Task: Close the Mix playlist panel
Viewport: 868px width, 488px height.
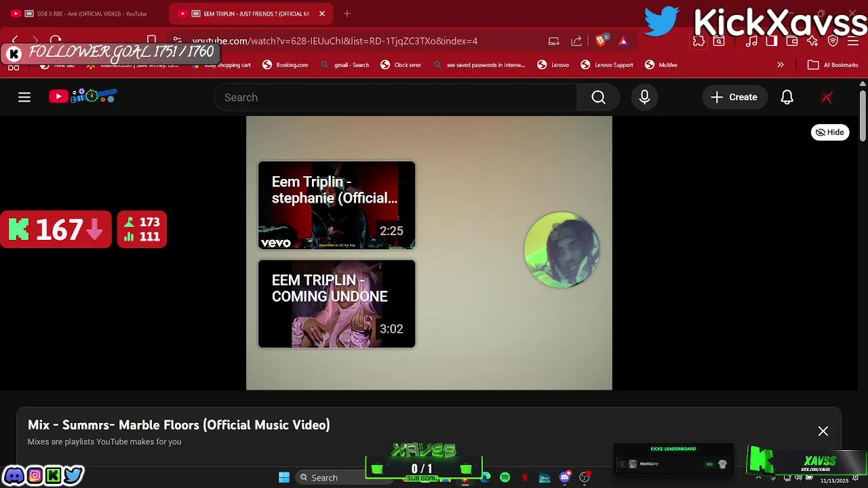Action: coord(823,431)
